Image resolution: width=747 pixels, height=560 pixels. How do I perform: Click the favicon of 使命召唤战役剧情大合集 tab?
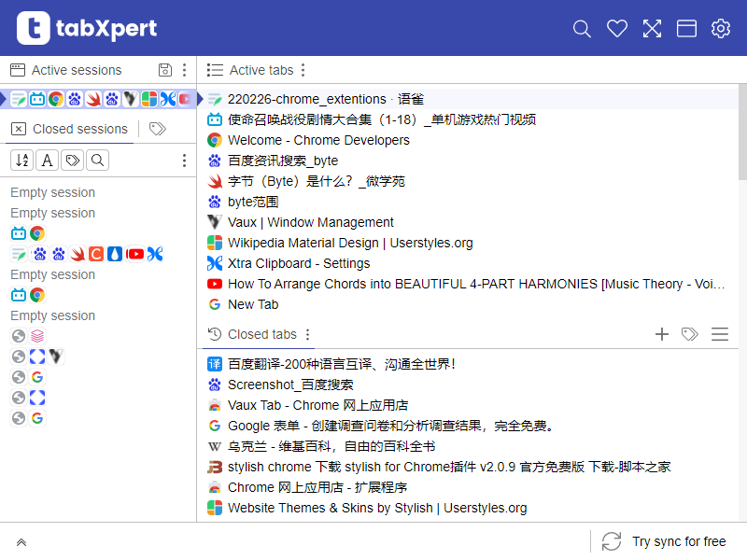tap(215, 119)
